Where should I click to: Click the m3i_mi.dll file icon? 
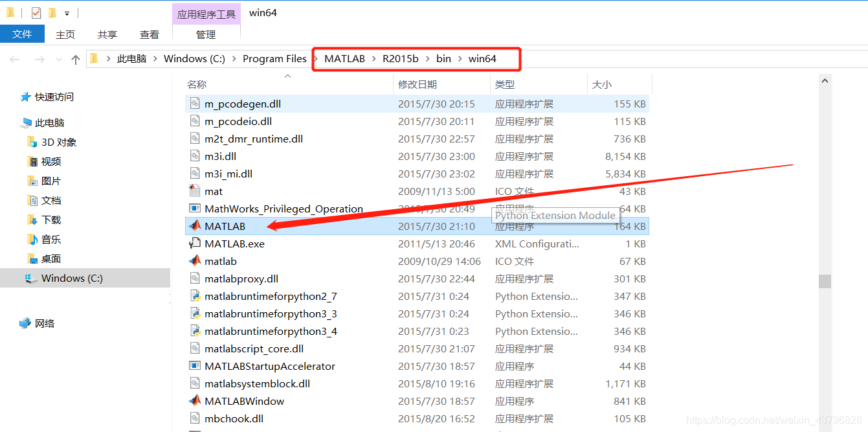click(195, 174)
